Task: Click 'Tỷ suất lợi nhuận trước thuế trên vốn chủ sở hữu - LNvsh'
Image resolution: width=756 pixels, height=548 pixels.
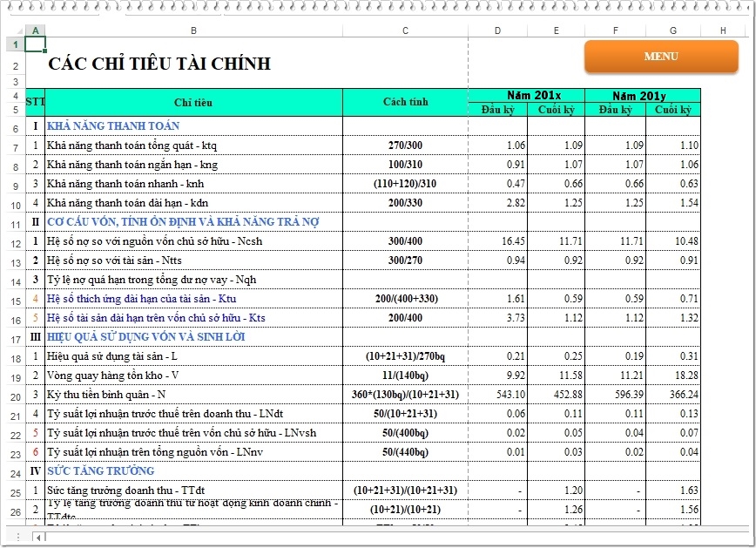Action: 181,433
